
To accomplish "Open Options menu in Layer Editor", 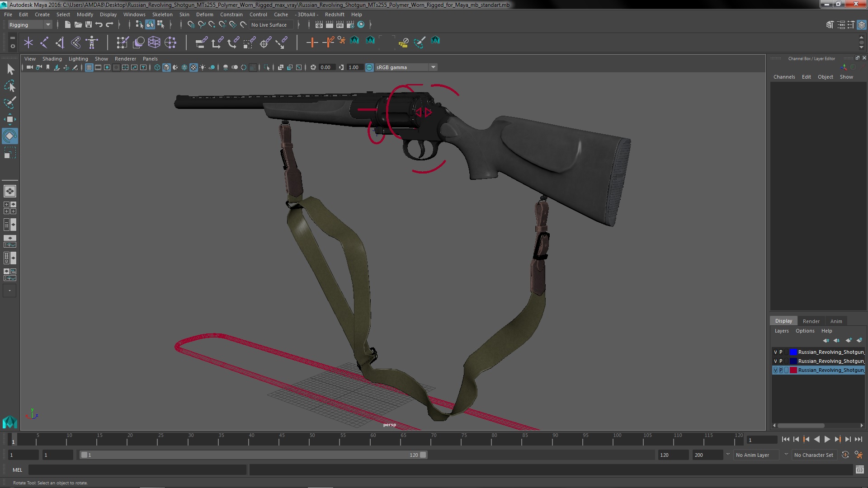I will pos(805,331).
